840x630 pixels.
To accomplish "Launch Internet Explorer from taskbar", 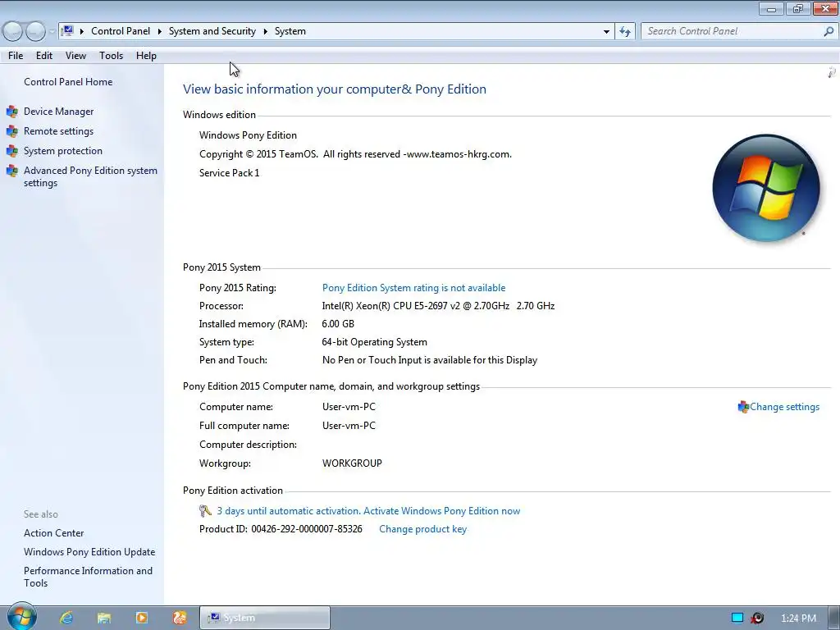I will coord(66,618).
